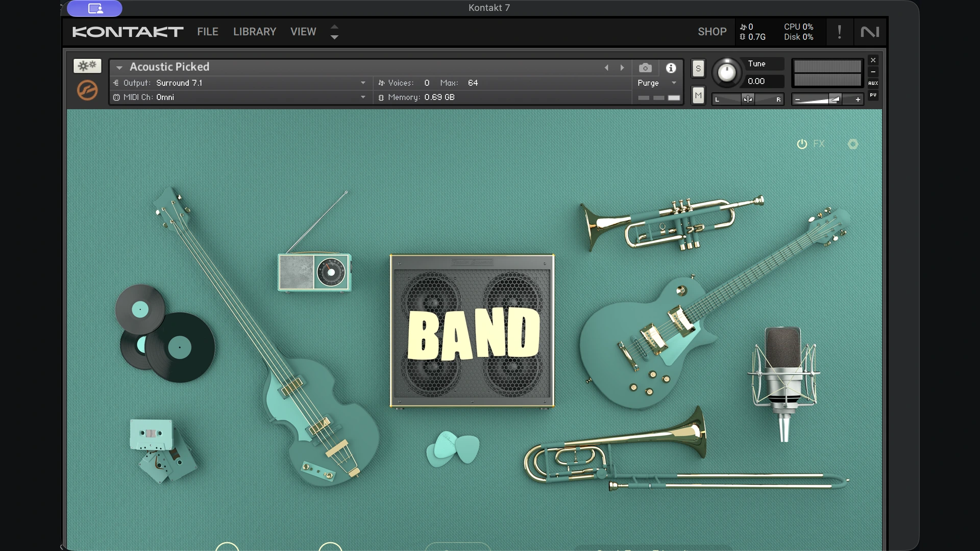Click the rack up arrow stepper

[x=334, y=26]
